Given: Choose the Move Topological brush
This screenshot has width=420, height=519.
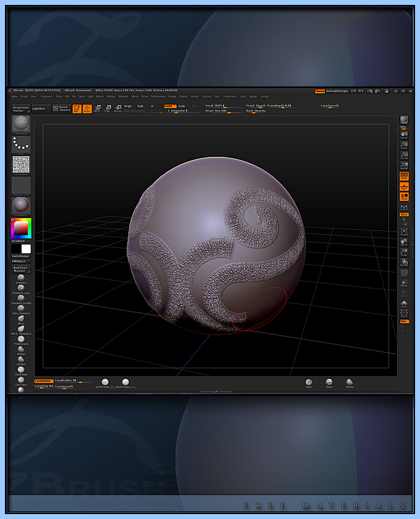Looking at the screenshot, I should (21, 329).
